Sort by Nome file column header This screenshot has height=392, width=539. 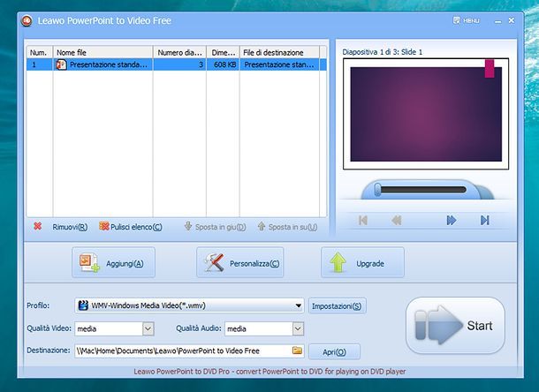(102, 52)
